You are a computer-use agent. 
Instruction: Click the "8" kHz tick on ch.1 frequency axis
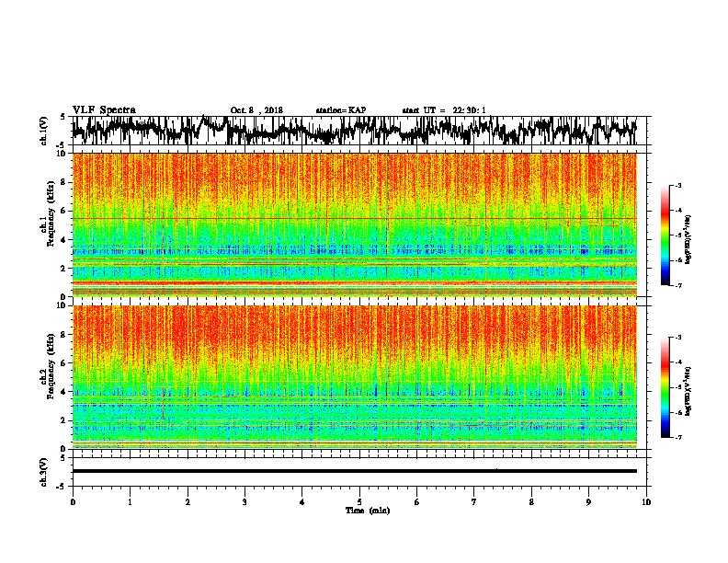pyautogui.click(x=63, y=182)
